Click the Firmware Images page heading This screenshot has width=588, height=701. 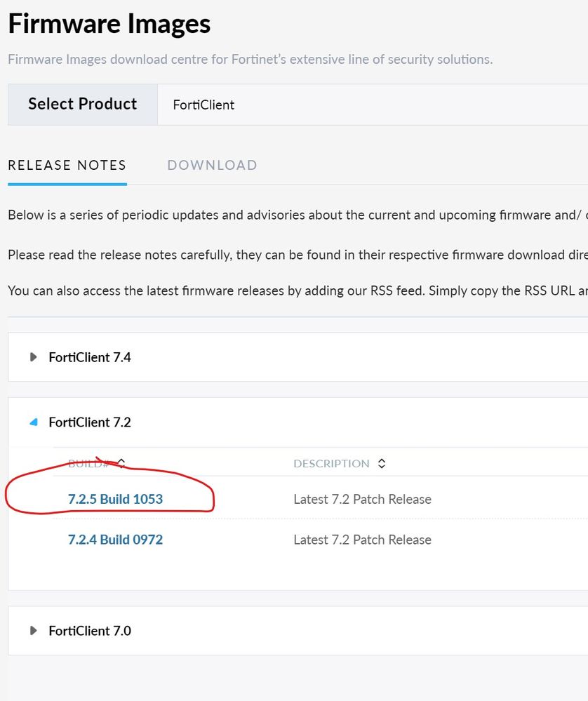click(109, 25)
